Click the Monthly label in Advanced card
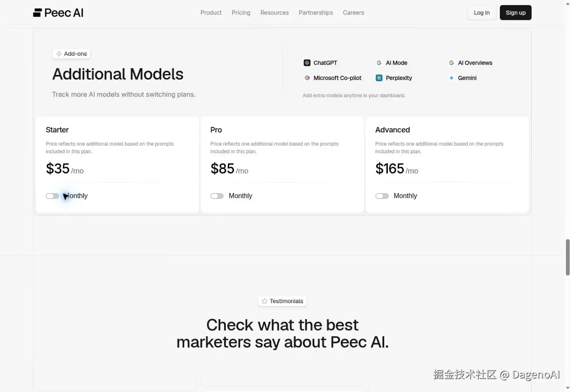The height and width of the screenshot is (392, 571). pos(405,196)
